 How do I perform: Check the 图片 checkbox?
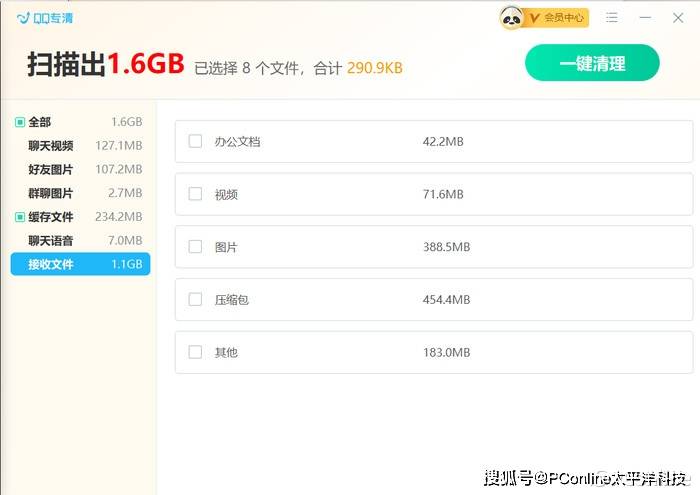[x=195, y=246]
